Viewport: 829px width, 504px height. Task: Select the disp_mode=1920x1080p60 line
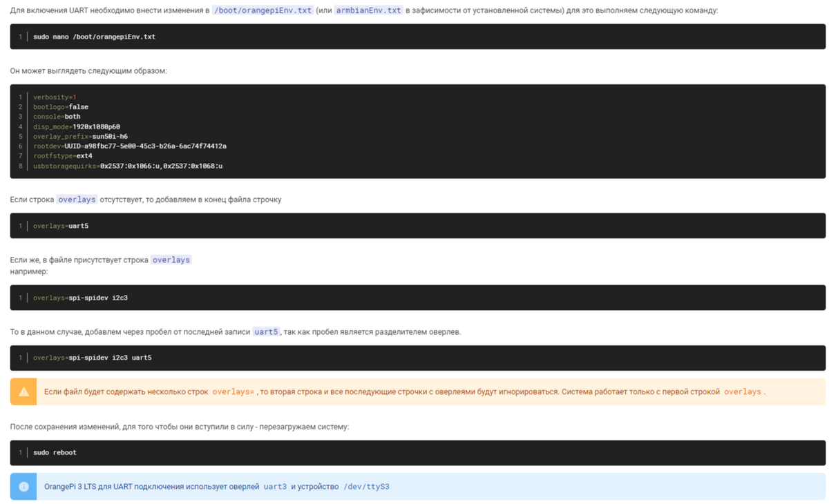pyautogui.click(x=77, y=127)
